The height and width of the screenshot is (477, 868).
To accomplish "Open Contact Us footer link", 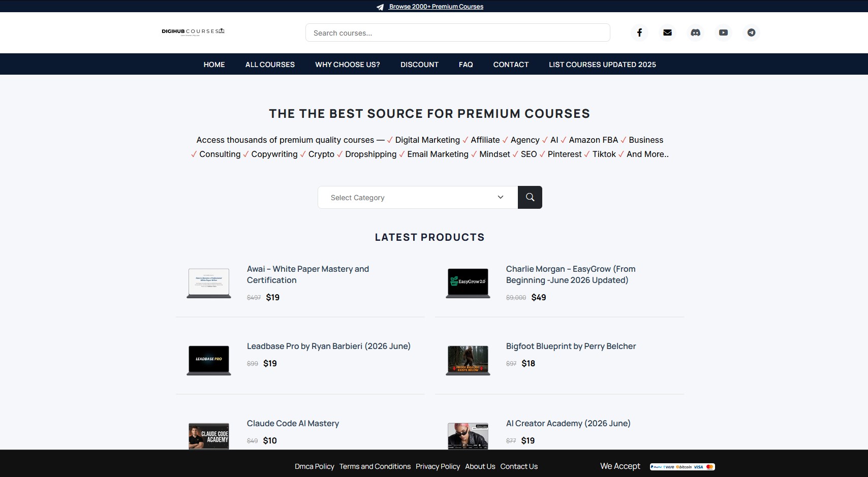I will pyautogui.click(x=519, y=466).
